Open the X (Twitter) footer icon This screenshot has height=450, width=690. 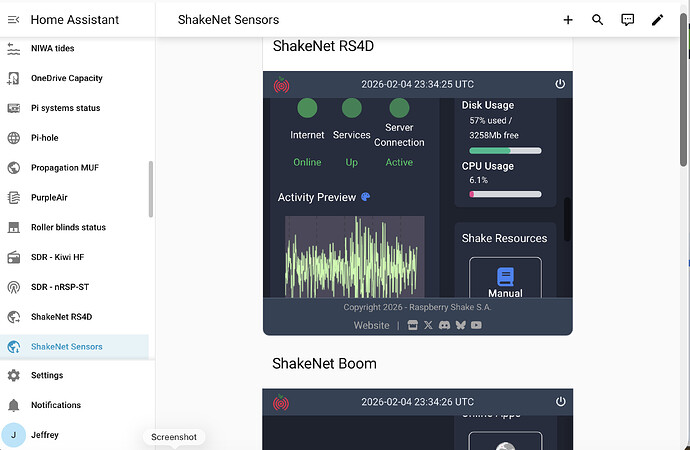tap(428, 325)
